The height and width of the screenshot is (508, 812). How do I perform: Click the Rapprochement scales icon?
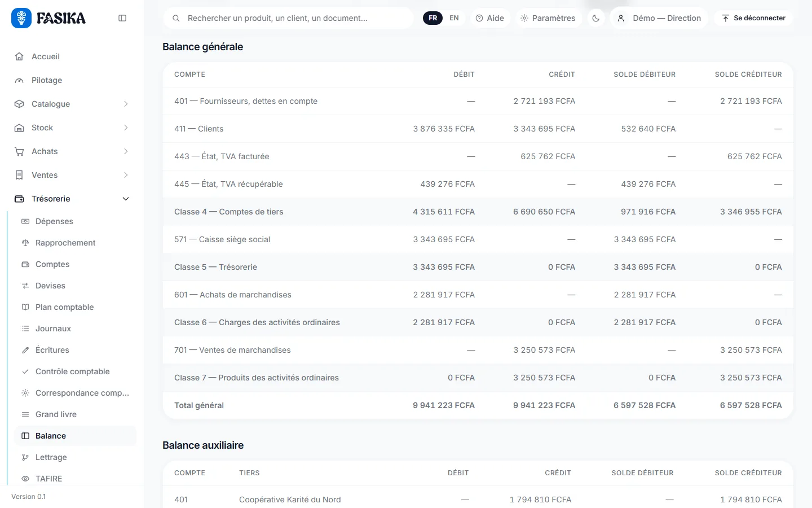(25, 243)
